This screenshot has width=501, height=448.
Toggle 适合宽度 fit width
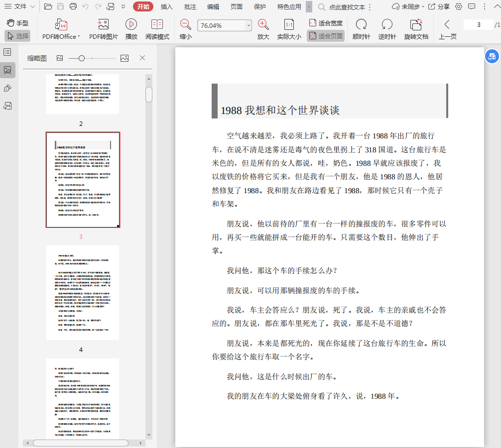(x=326, y=23)
